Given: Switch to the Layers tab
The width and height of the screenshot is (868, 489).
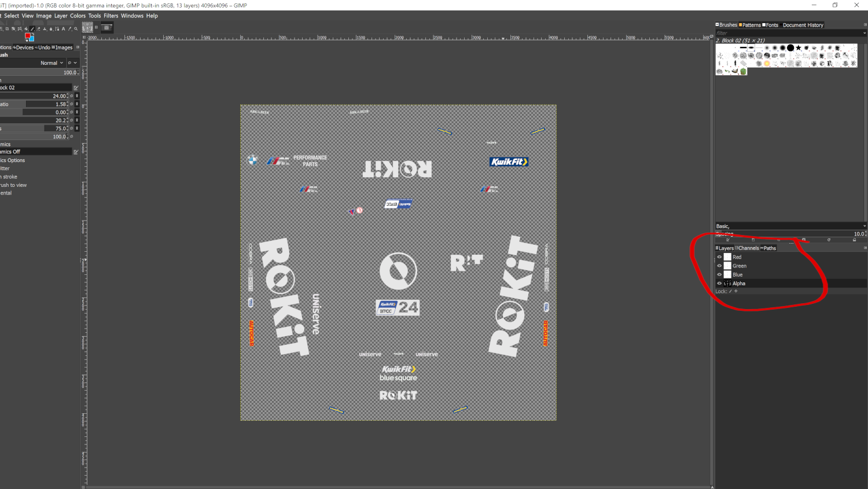Looking at the screenshot, I should coord(724,248).
